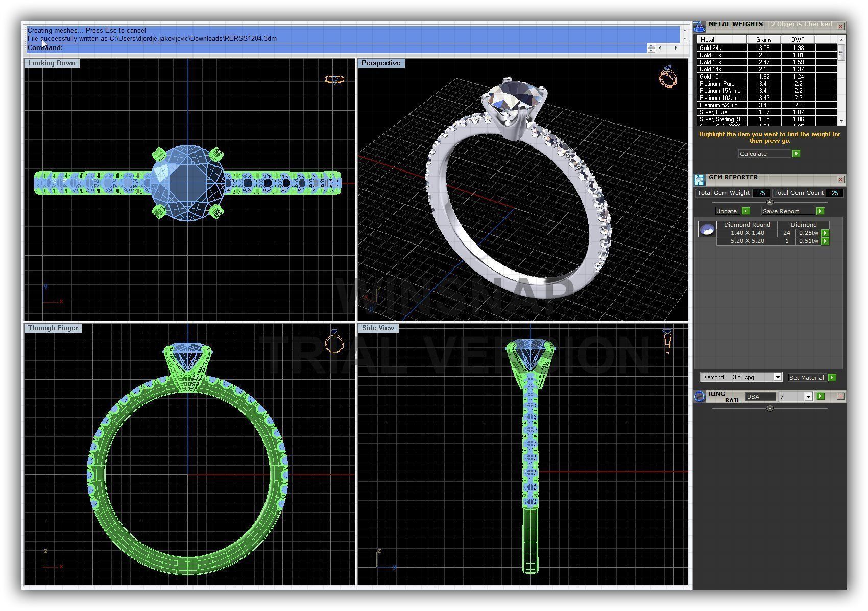The width and height of the screenshot is (868, 611).
Task: Click green arrow on the 0.25tw row
Action: [x=825, y=233]
